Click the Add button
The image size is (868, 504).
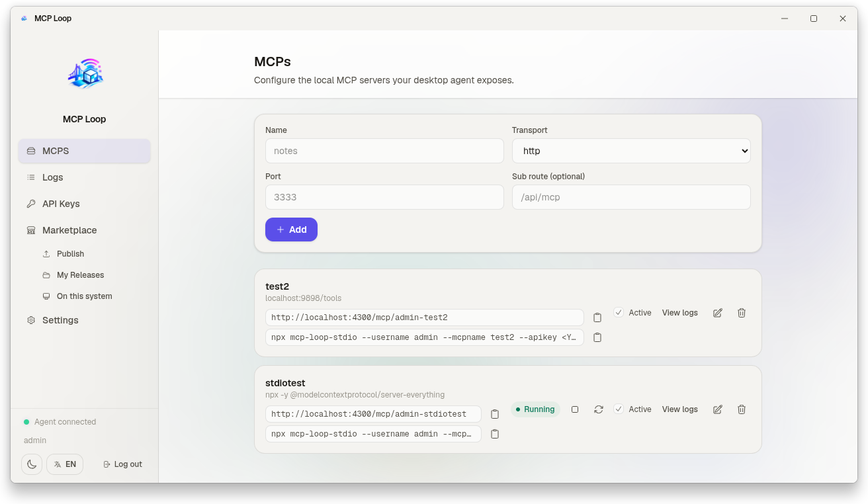291,230
